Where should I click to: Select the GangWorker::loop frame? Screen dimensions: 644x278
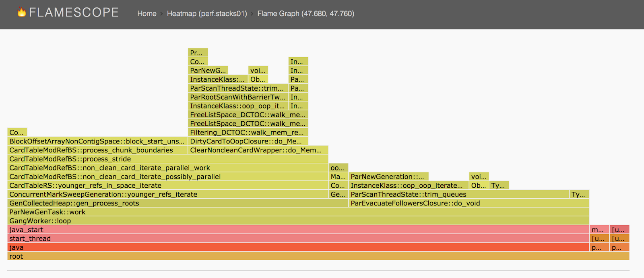tap(298, 221)
